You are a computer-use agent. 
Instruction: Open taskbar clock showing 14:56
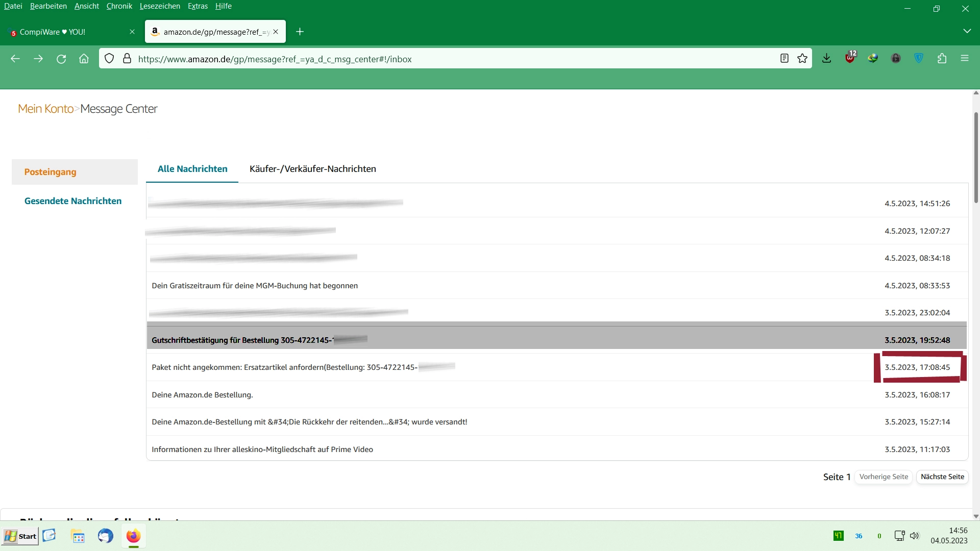pyautogui.click(x=949, y=536)
